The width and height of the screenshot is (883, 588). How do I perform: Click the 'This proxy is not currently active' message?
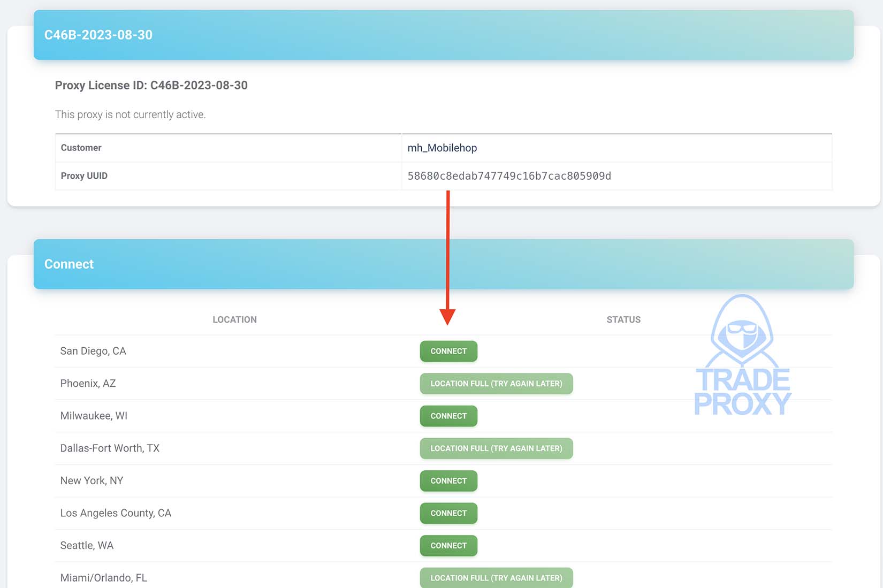pyautogui.click(x=131, y=114)
